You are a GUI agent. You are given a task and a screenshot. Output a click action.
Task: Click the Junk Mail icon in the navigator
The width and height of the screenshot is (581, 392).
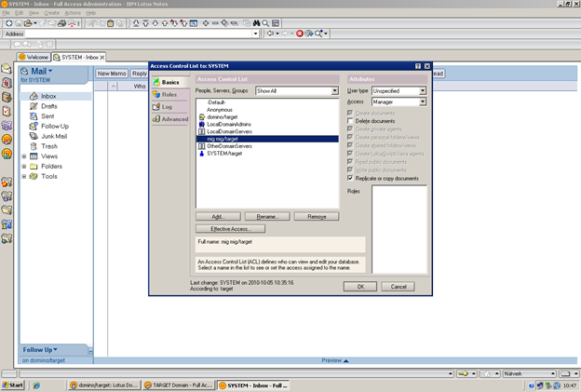pos(34,136)
